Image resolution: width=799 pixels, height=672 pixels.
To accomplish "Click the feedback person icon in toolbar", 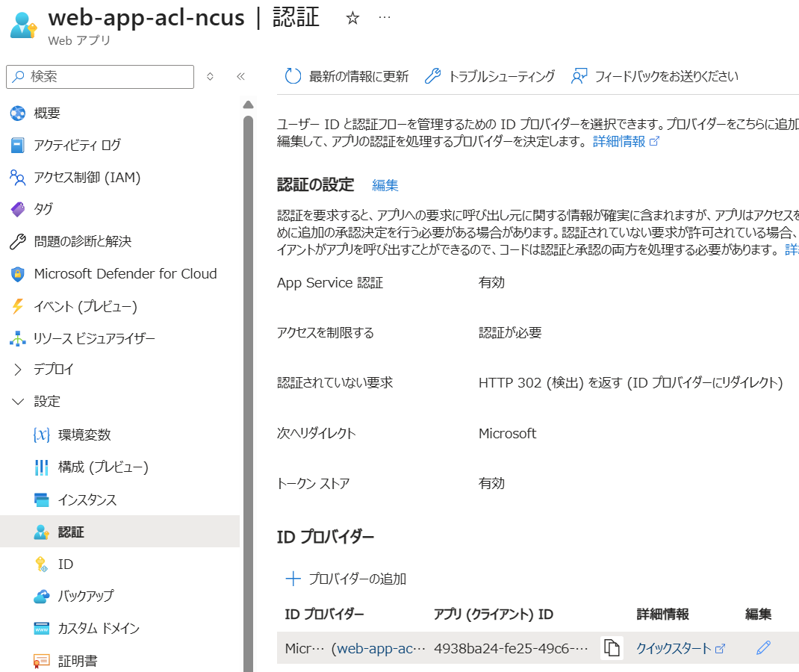I will click(x=579, y=76).
